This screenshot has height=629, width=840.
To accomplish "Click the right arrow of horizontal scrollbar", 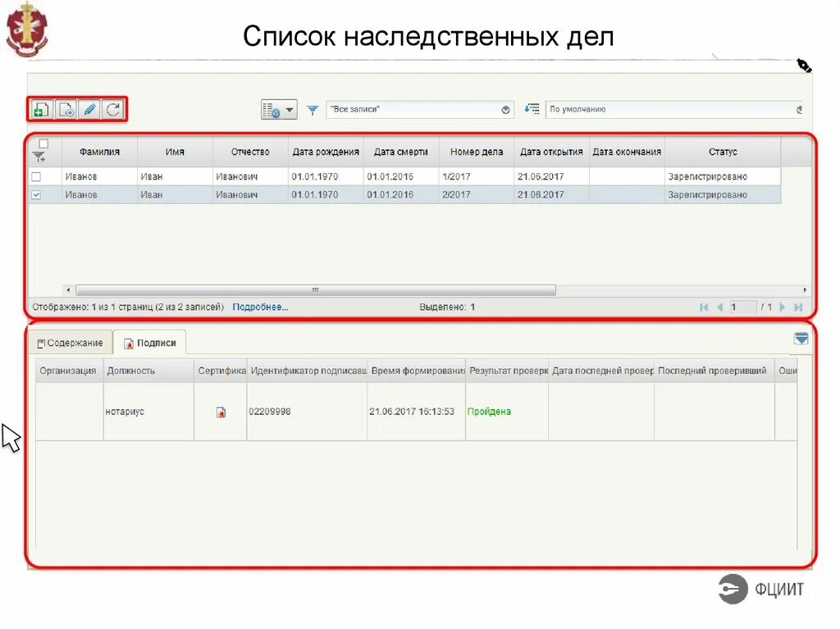I will pos(804,289).
